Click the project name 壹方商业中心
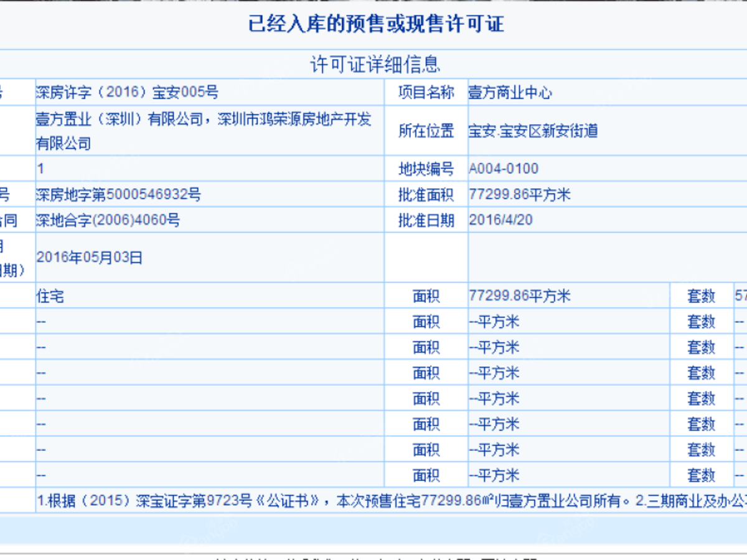The width and height of the screenshot is (747, 560). [x=510, y=93]
